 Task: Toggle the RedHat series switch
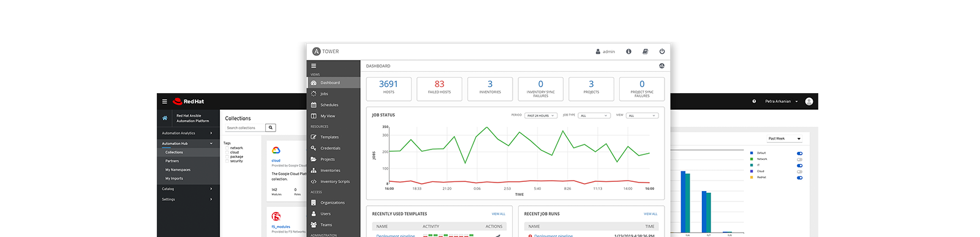point(799,178)
